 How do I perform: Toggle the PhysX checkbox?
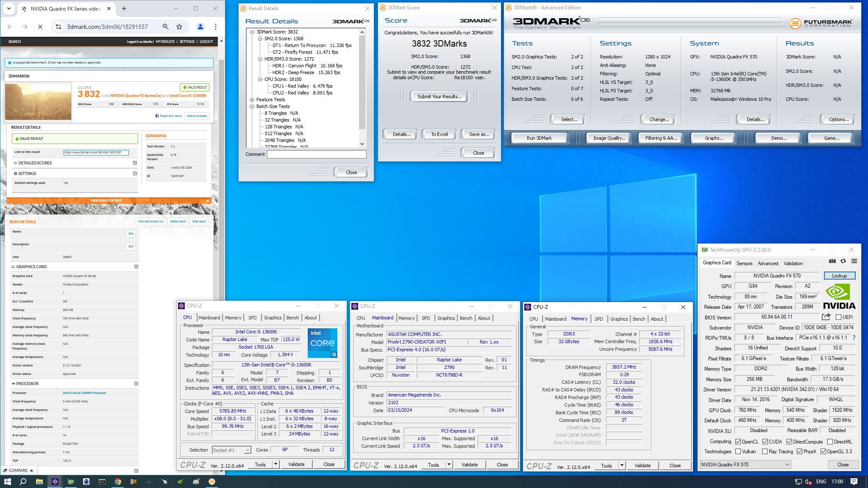click(800, 452)
